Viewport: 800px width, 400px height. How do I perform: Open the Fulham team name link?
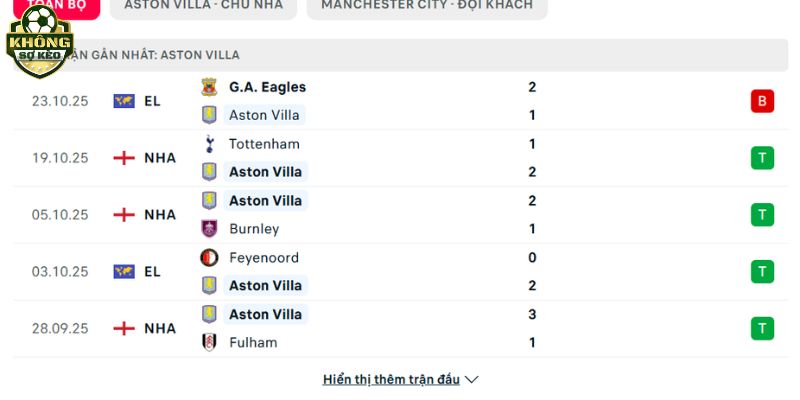pyautogui.click(x=253, y=342)
